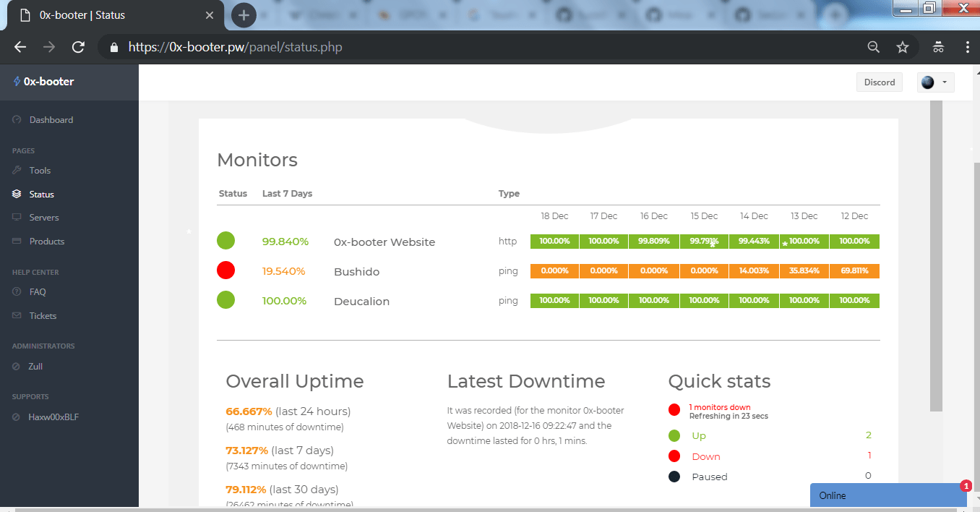980x512 pixels.
Task: Open the Dashboard page
Action: click(51, 120)
